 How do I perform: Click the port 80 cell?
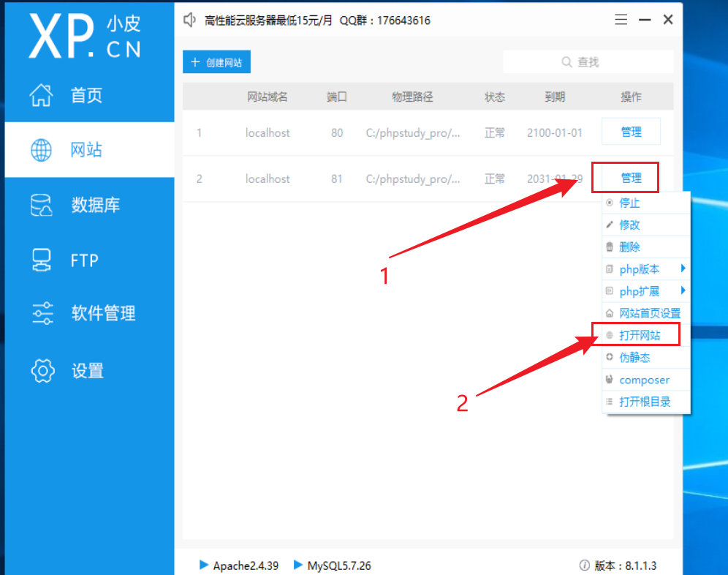pos(337,133)
